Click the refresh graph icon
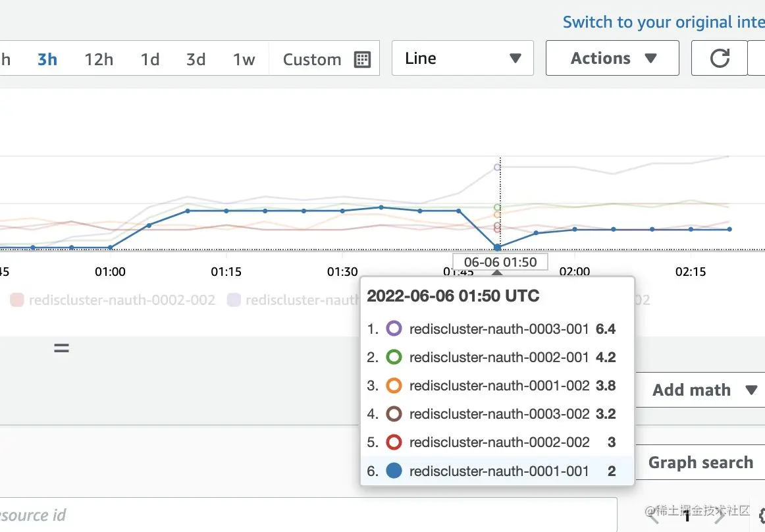Screen dimensions: 765x532 720,59
